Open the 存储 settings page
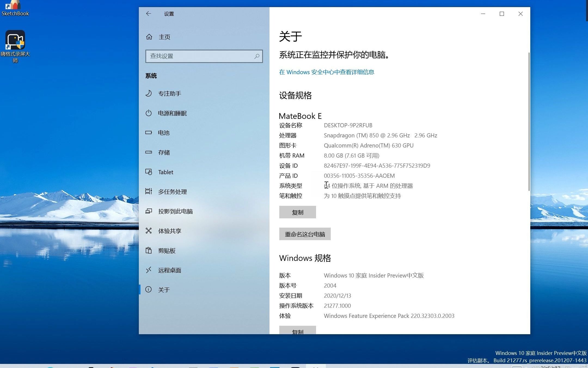This screenshot has height=368, width=588. pos(204,152)
